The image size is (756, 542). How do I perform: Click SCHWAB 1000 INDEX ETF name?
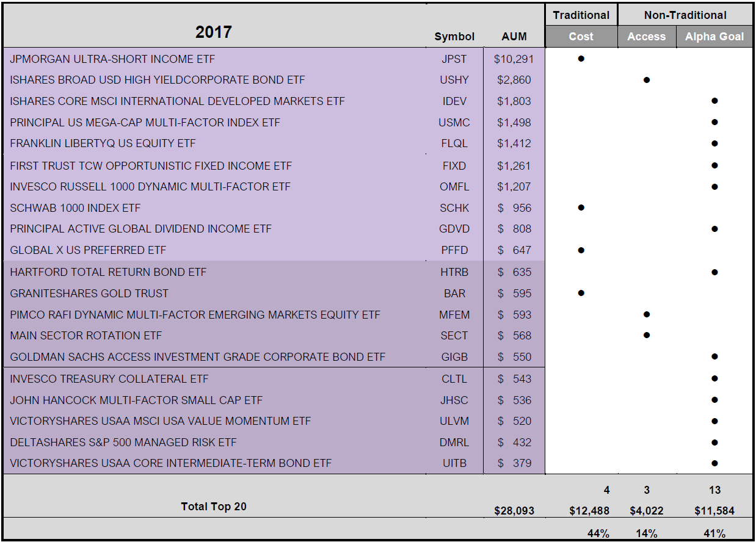tap(75, 208)
